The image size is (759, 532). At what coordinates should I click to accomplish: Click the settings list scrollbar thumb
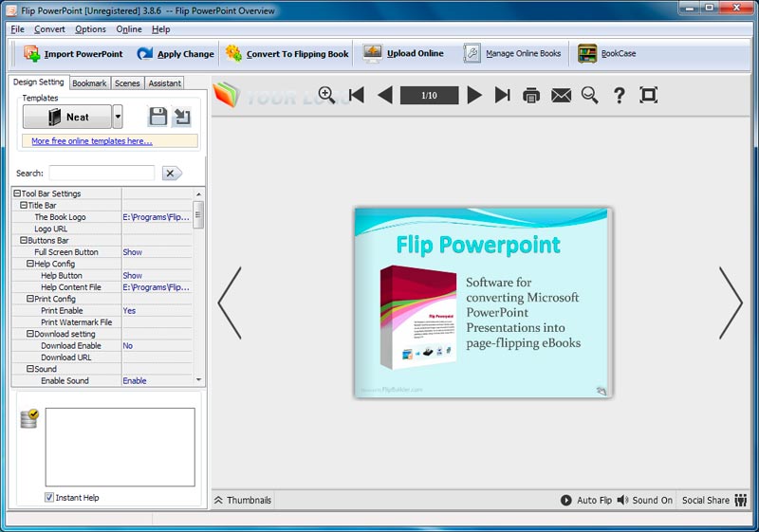click(x=198, y=214)
